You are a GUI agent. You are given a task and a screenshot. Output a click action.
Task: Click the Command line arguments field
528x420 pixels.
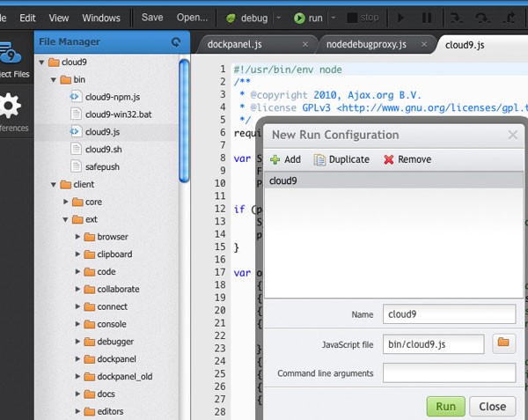449,372
